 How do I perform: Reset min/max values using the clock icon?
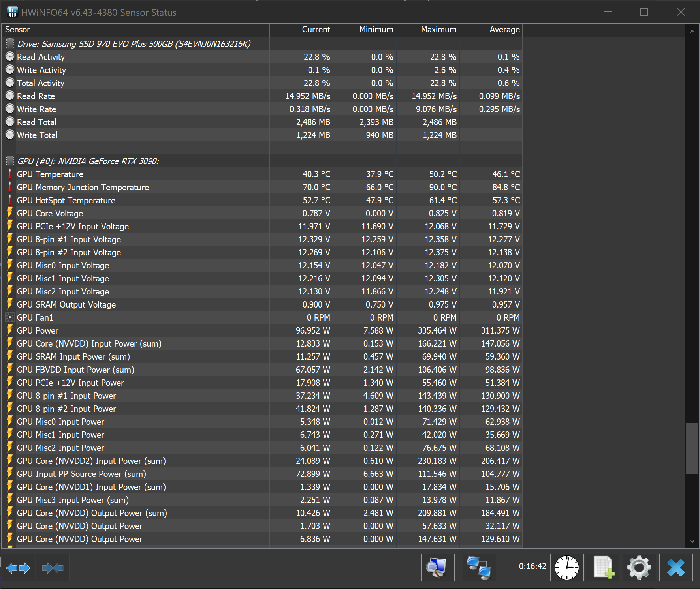pos(567,568)
